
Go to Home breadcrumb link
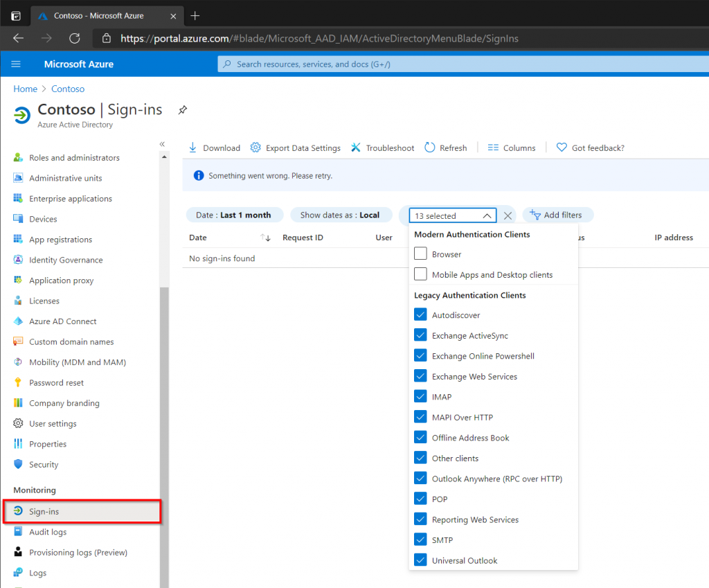coord(26,89)
